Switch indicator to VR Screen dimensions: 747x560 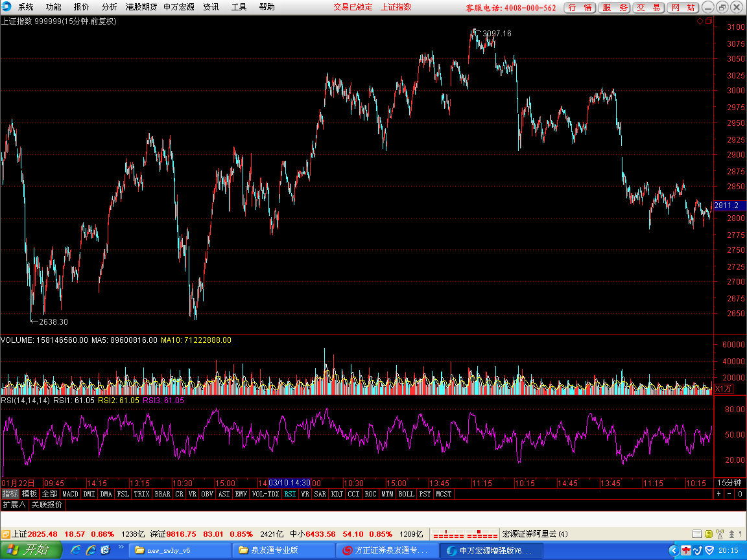(x=193, y=494)
